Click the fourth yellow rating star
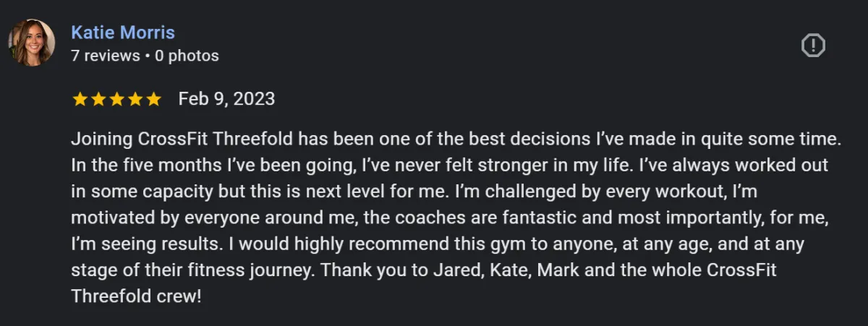The image size is (868, 326). pyautogui.click(x=135, y=99)
